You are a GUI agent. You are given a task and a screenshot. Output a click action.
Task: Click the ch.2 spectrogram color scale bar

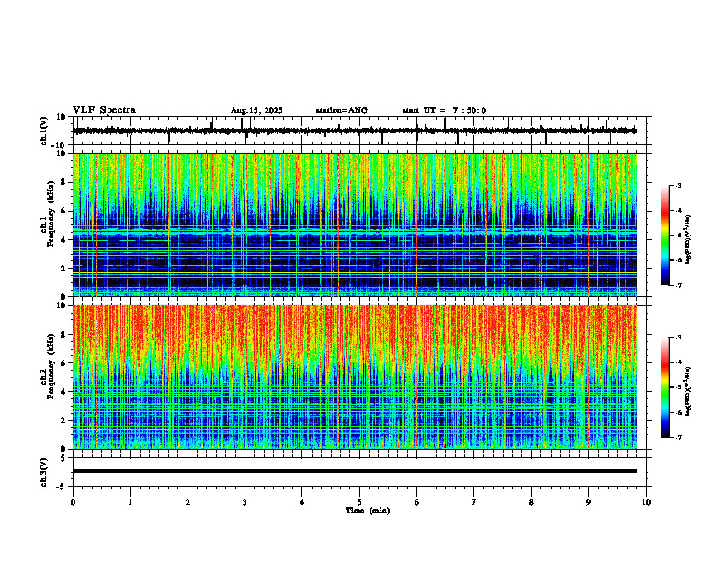pos(665,387)
